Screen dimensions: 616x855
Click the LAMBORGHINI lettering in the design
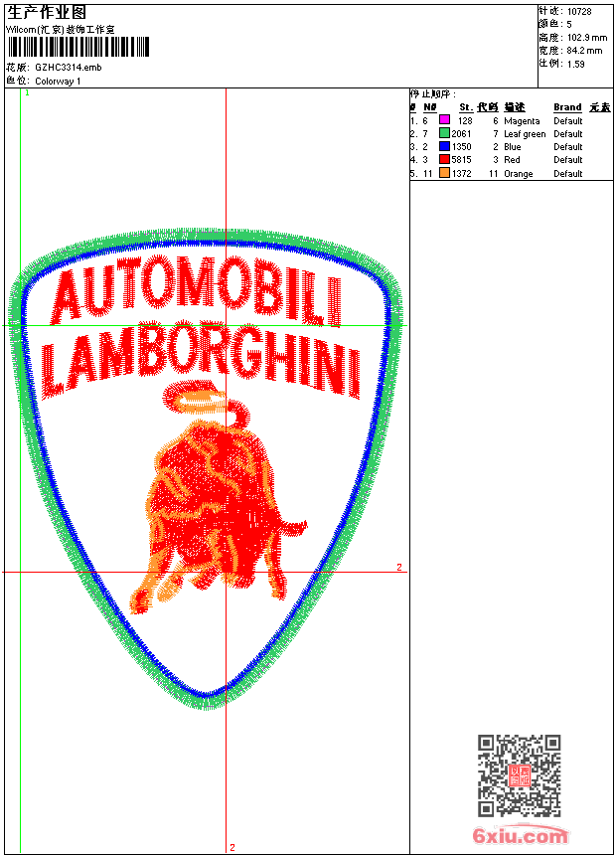(201, 361)
